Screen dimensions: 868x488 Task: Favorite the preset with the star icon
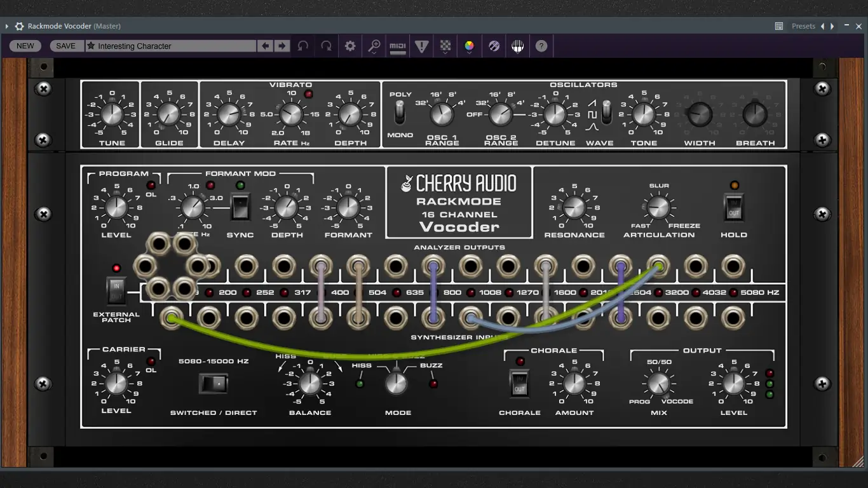[x=91, y=46]
